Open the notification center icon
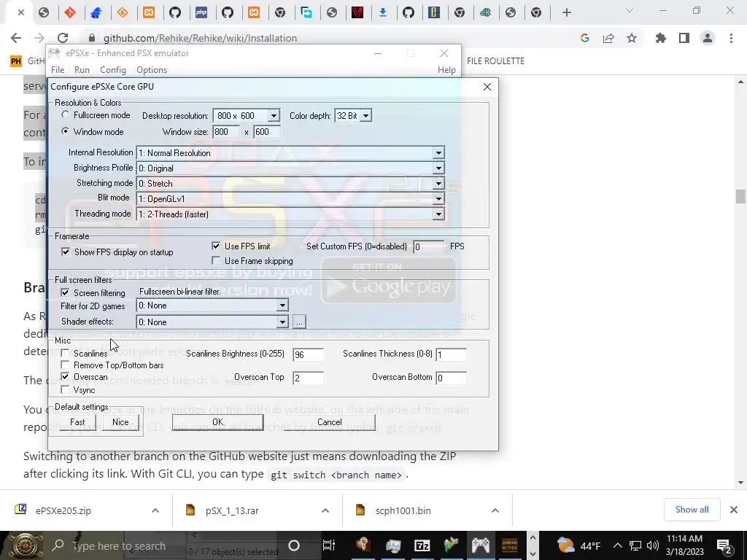This screenshot has width=747, height=560. point(724,545)
